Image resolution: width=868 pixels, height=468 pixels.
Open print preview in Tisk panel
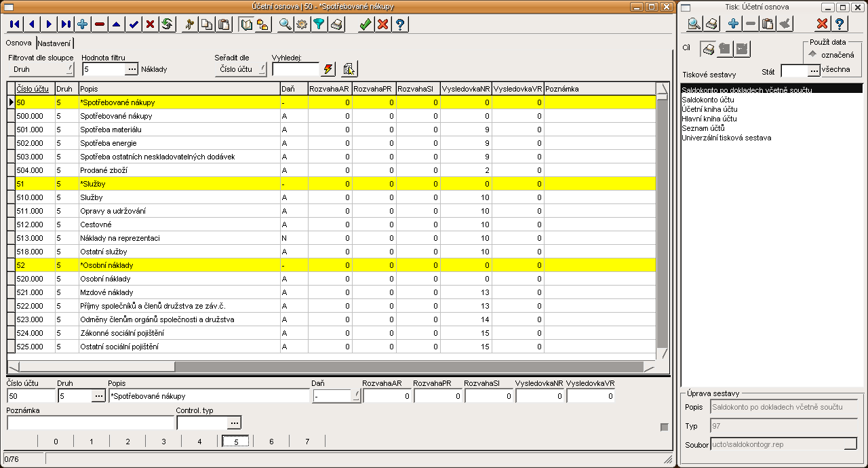(694, 24)
